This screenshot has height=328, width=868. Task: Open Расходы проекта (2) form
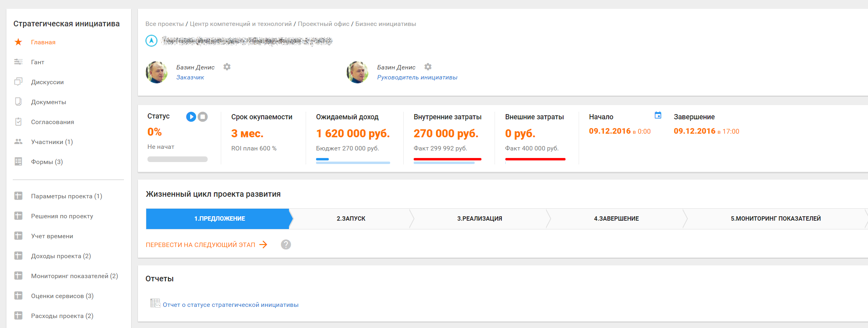[x=62, y=316]
